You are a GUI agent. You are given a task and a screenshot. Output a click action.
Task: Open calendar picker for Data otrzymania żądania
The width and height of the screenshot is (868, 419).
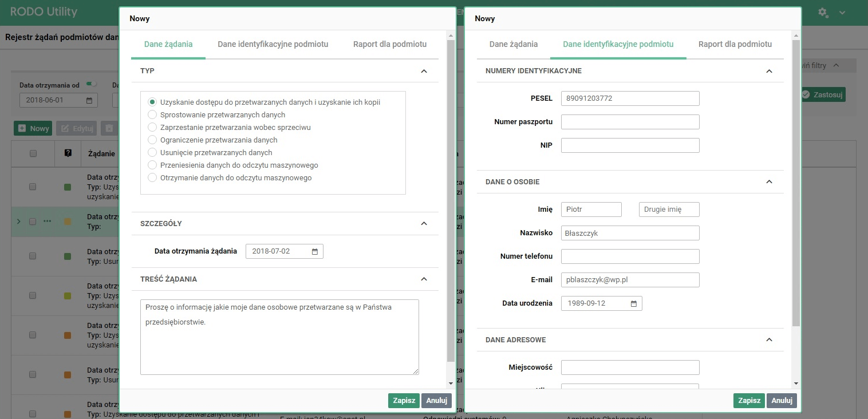click(315, 251)
